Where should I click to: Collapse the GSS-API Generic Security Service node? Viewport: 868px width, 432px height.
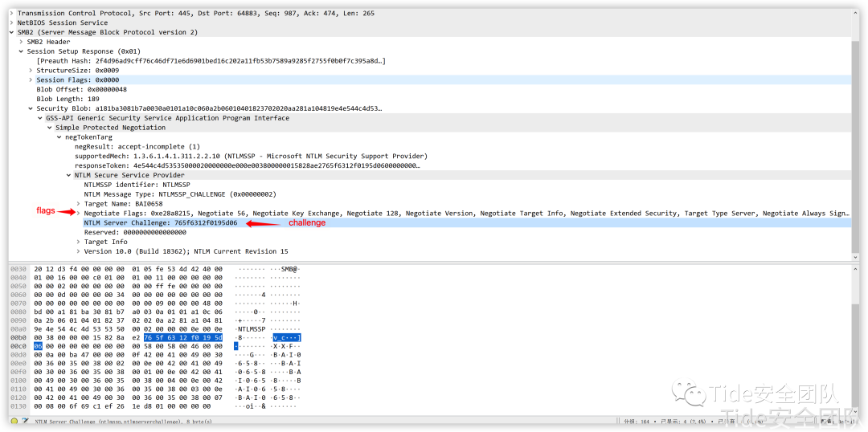point(40,118)
